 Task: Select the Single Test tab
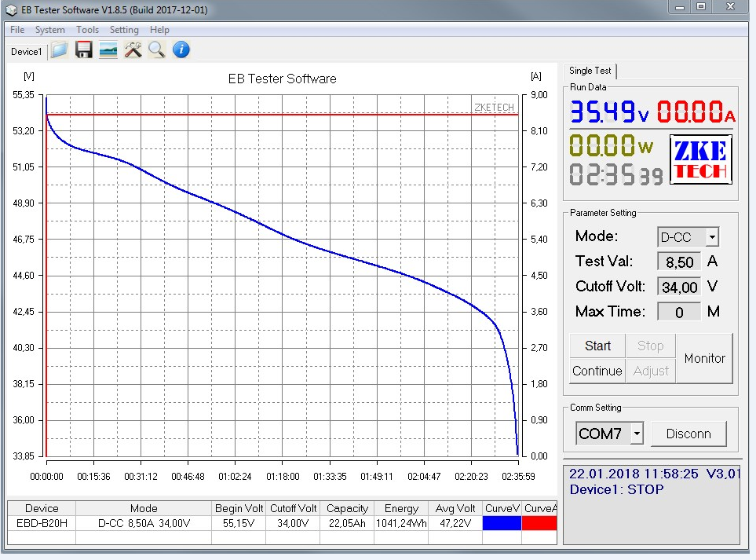(x=590, y=71)
